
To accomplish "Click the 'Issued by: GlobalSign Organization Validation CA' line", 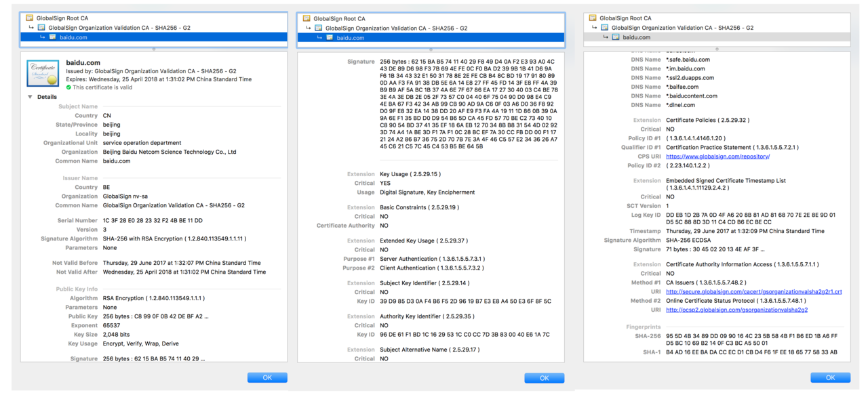I will [151, 71].
